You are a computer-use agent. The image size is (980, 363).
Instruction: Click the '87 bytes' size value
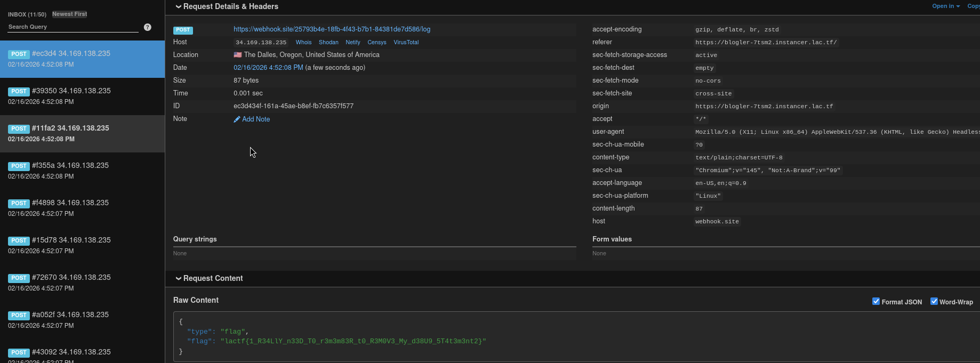pyautogui.click(x=246, y=80)
